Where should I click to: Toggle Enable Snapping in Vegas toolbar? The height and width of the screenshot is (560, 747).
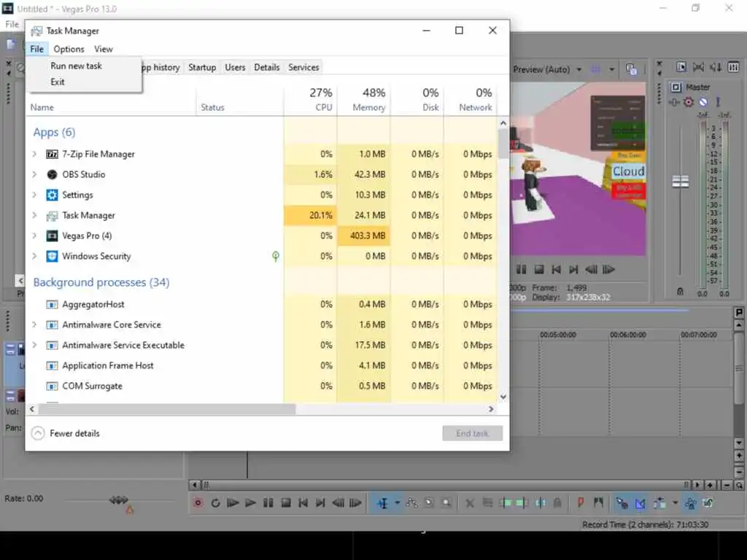point(622,503)
